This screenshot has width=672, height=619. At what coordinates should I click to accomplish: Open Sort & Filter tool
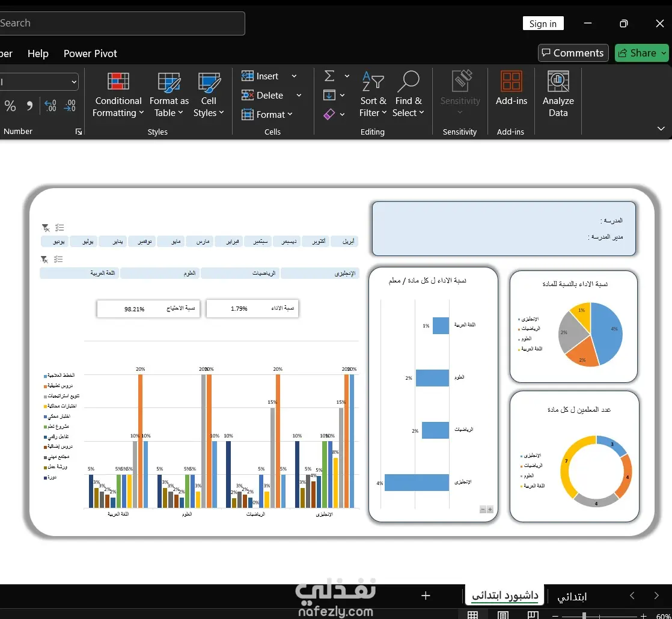point(373,95)
